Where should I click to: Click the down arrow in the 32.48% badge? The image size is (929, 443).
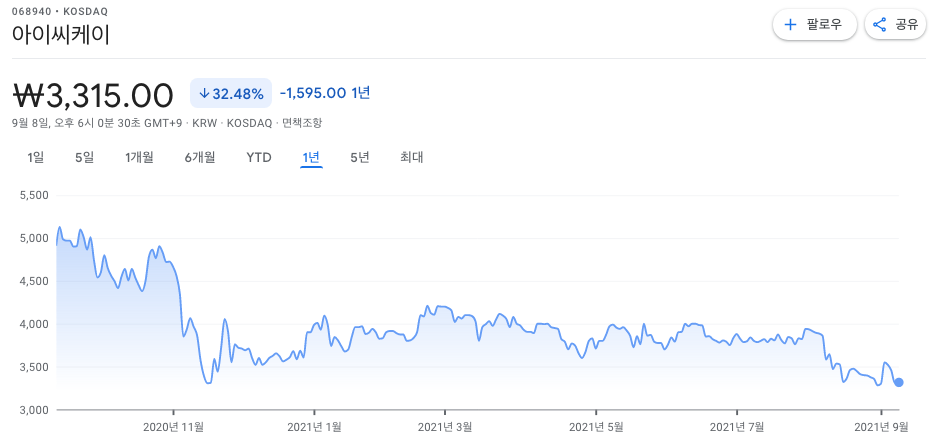204,94
